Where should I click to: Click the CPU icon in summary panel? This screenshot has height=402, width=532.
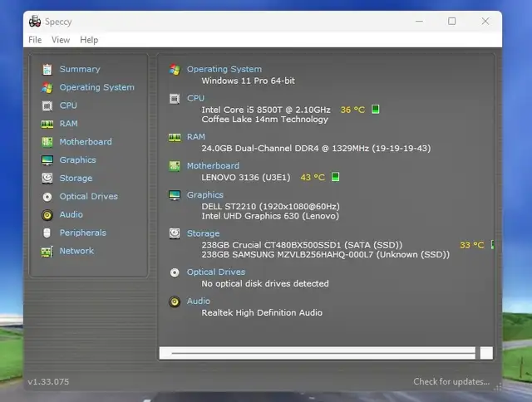[175, 99]
